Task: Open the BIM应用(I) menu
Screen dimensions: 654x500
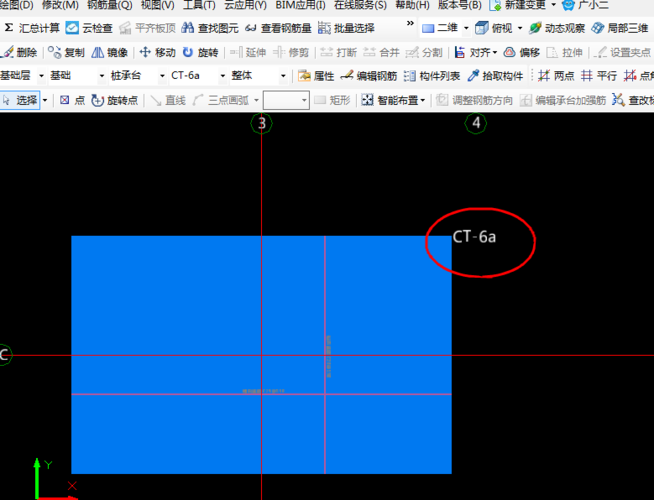Action: pos(300,5)
